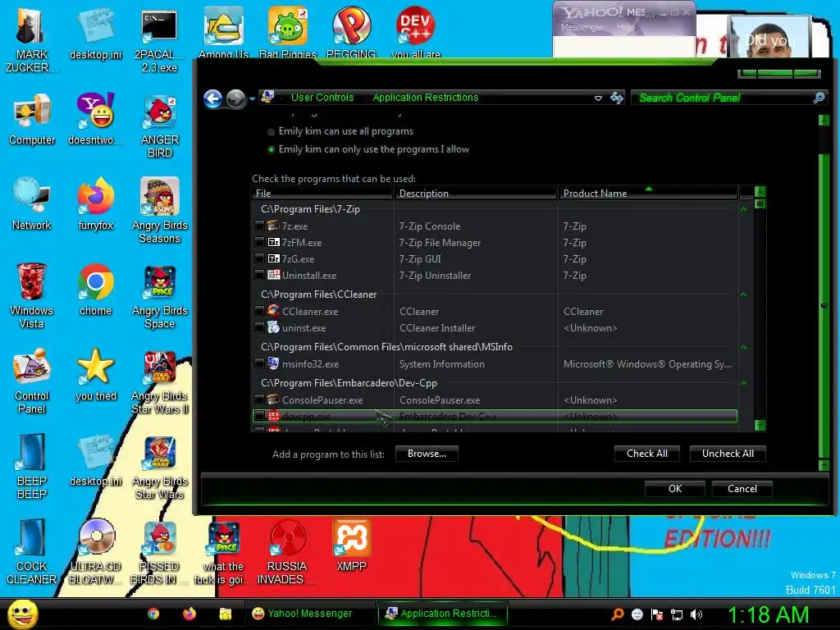Open RUSSIA INVADES desktop shortcut

pyautogui.click(x=287, y=552)
